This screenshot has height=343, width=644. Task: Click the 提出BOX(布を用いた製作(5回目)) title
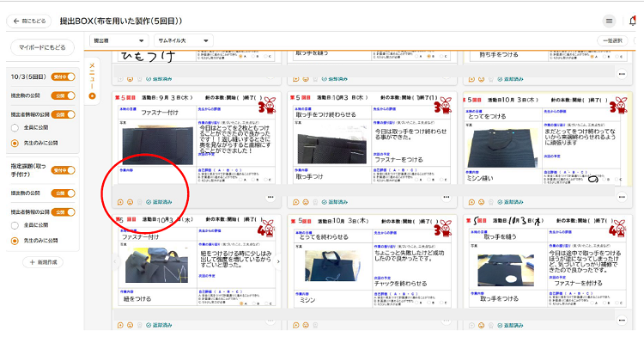(121, 21)
